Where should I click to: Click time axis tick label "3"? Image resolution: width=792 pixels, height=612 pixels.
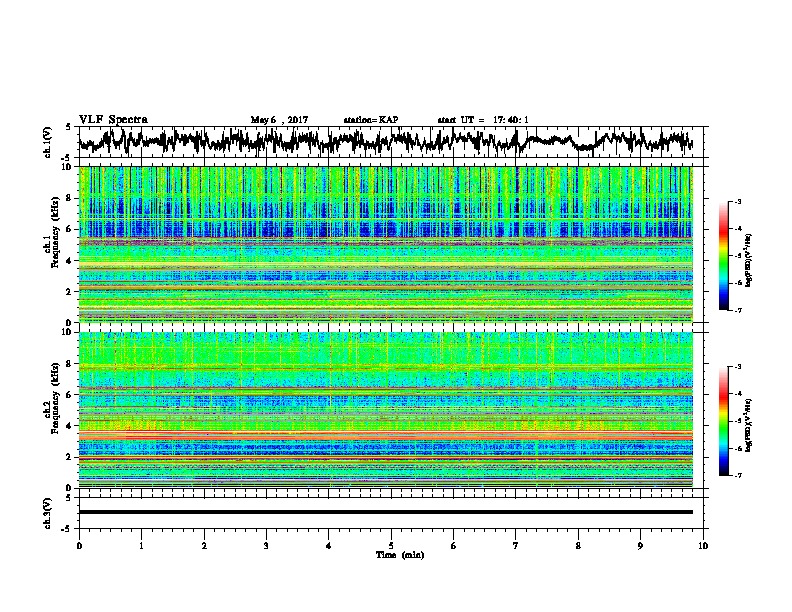(266, 545)
